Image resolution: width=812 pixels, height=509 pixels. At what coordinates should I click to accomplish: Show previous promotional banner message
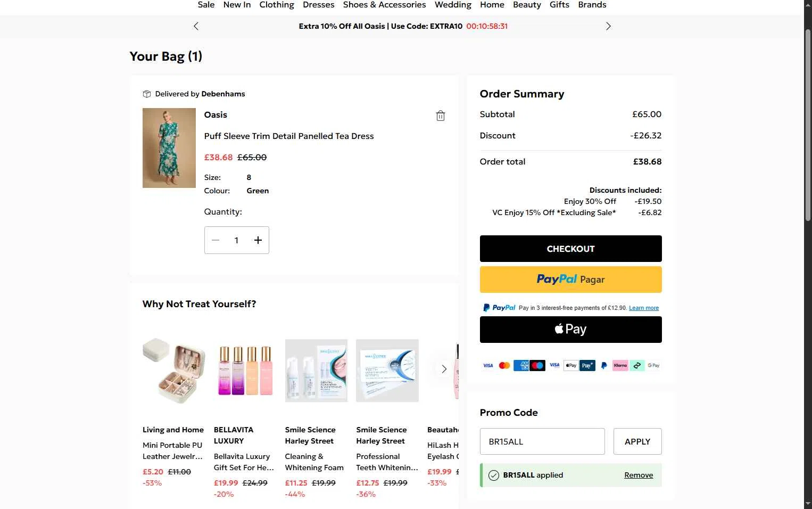196,26
